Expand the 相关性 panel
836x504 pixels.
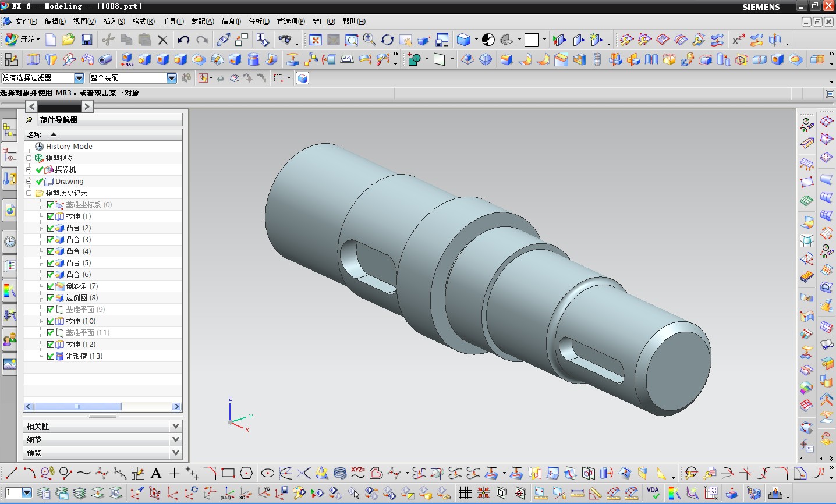point(176,426)
